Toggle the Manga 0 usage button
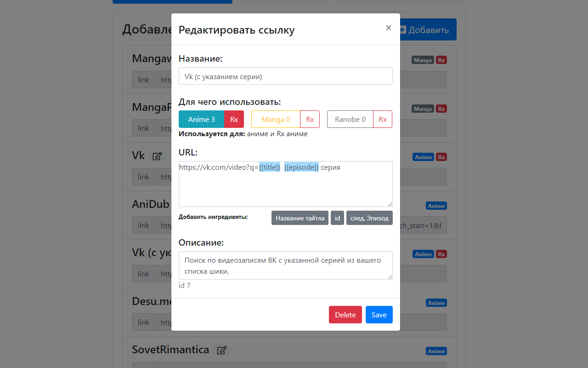 (x=276, y=119)
